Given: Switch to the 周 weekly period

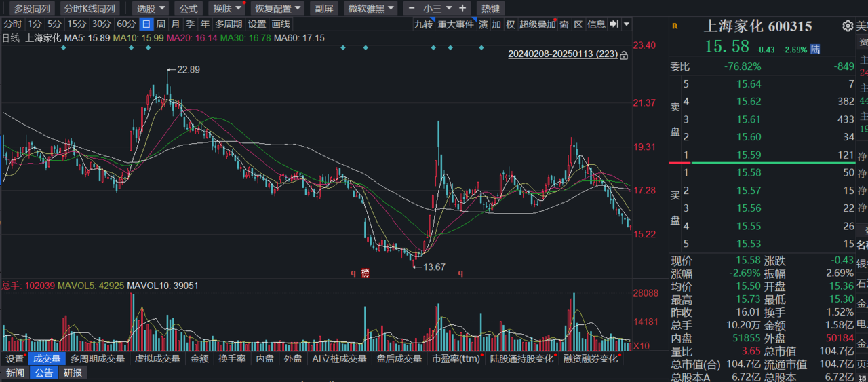Looking at the screenshot, I should point(161,24).
